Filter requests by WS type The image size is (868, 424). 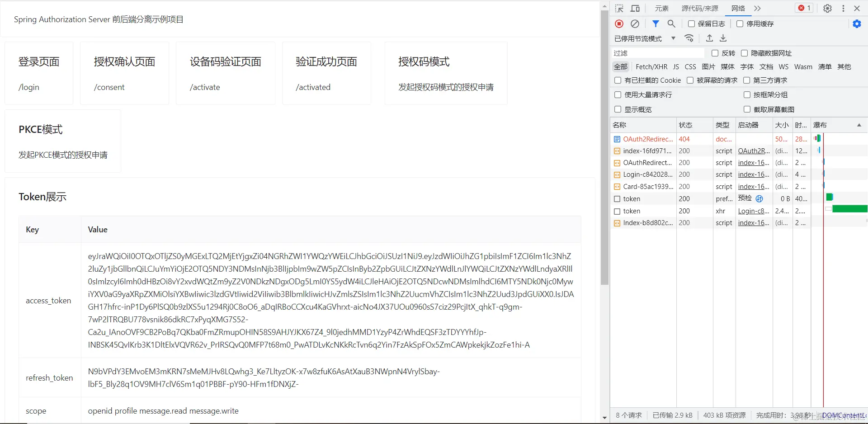[x=783, y=66]
